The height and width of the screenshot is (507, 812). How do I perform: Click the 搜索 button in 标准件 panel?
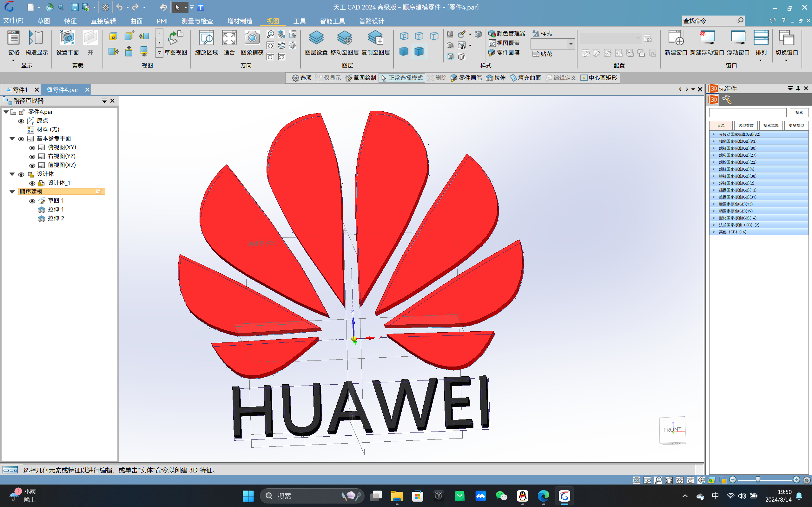coord(799,112)
